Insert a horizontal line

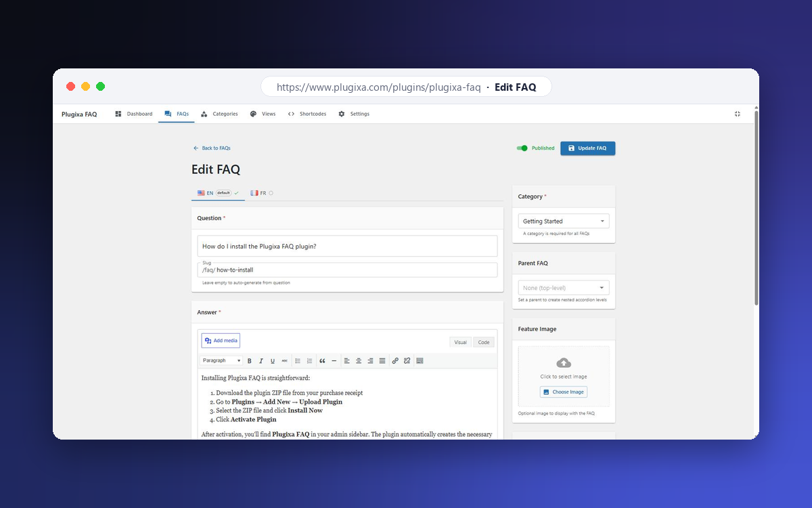[x=334, y=361]
